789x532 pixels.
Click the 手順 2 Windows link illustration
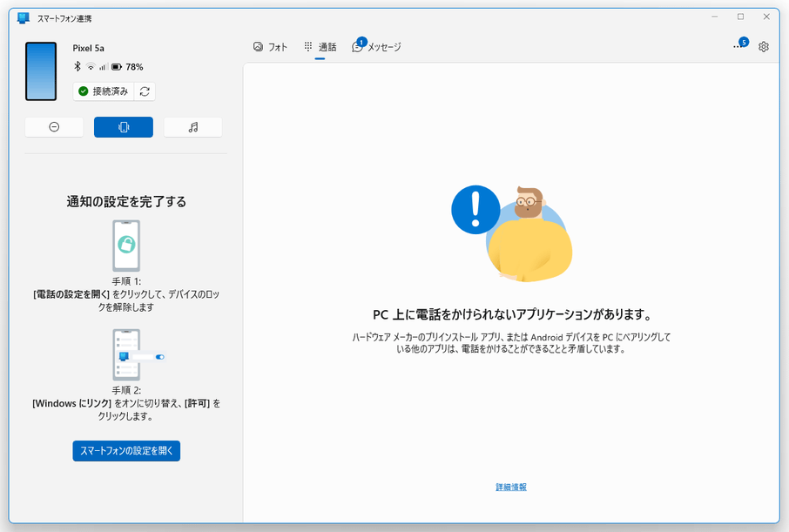point(138,355)
